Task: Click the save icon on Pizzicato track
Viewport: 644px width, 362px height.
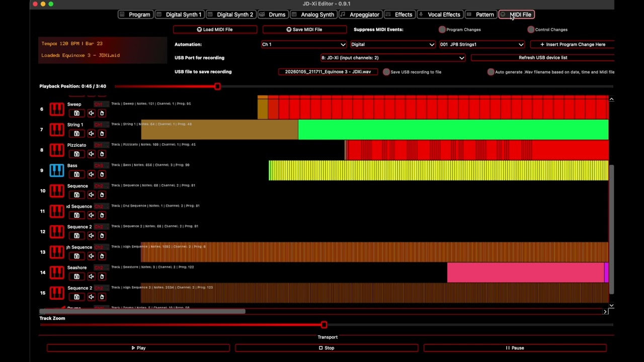Action: tap(76, 154)
